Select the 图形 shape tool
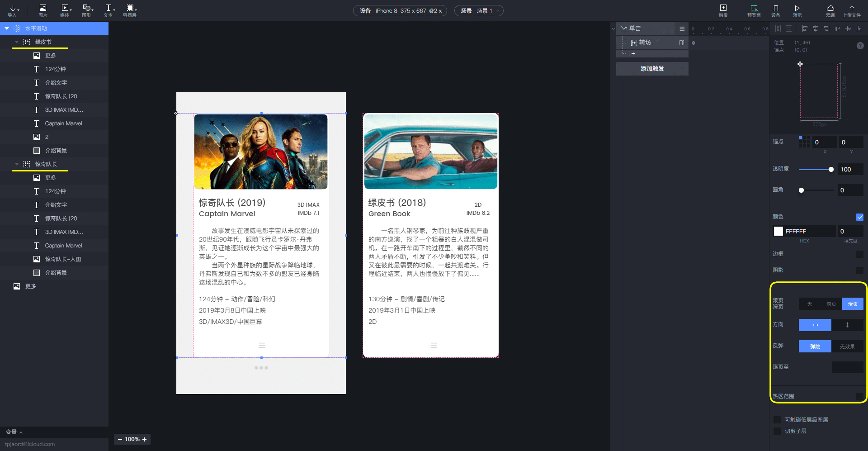 (87, 10)
